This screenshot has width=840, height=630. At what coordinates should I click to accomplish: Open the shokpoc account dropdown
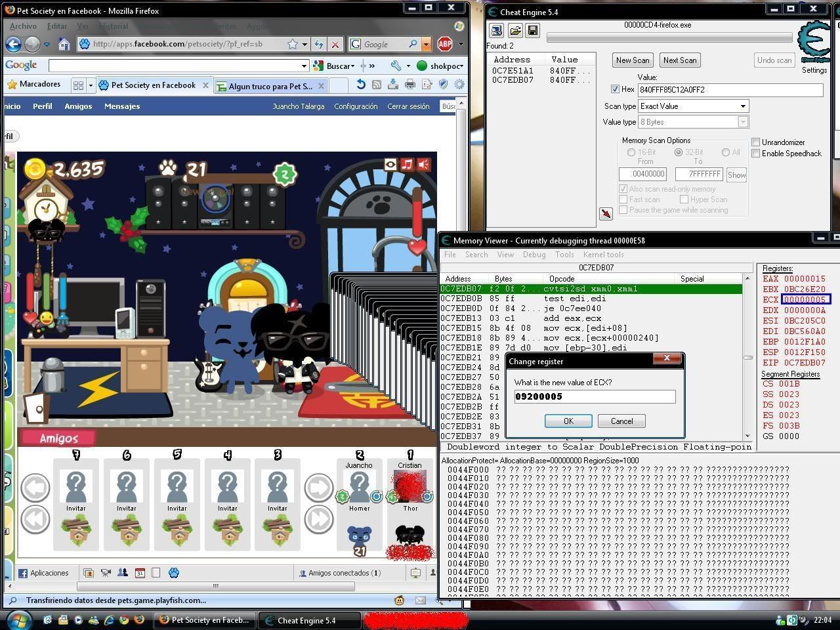[x=462, y=66]
